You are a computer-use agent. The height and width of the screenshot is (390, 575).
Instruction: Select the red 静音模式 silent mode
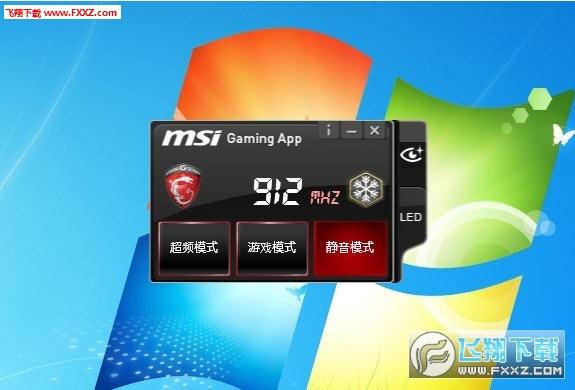click(x=350, y=248)
